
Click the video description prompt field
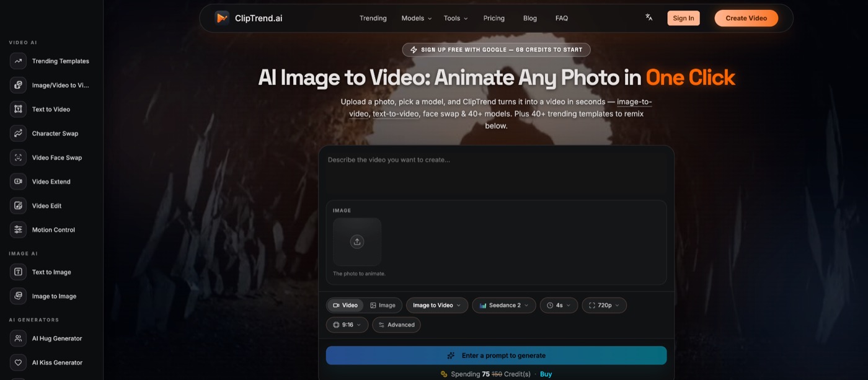point(496,172)
